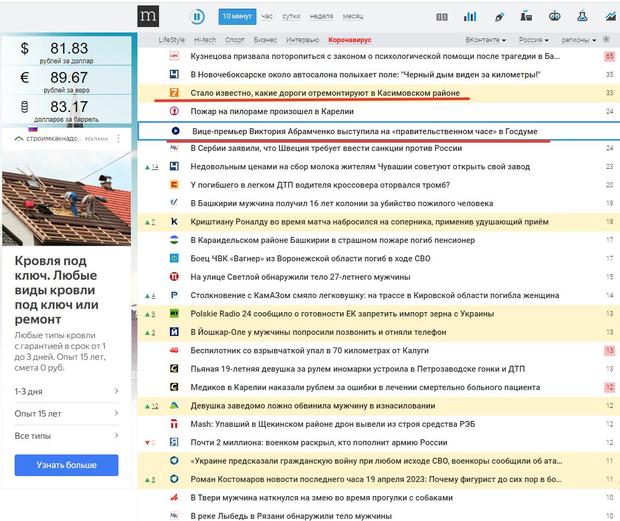Click source icon beside Твери змею headline
The width and height of the screenshot is (620, 521).
174,498
